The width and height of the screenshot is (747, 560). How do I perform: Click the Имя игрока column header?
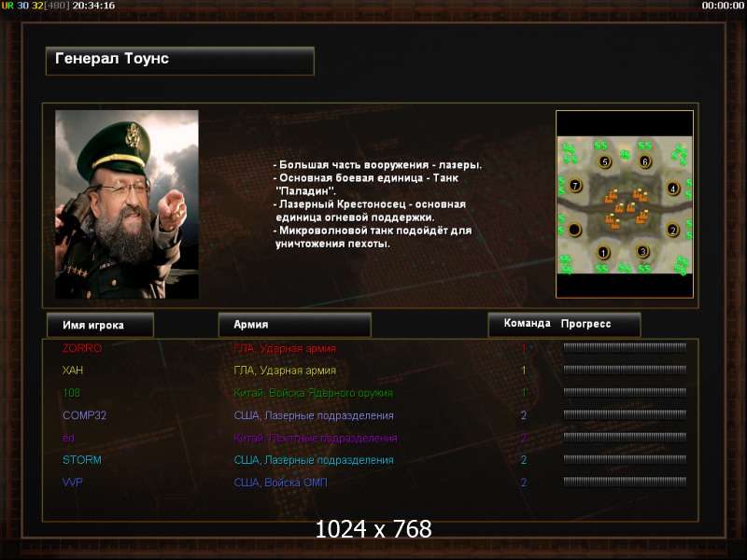100,325
